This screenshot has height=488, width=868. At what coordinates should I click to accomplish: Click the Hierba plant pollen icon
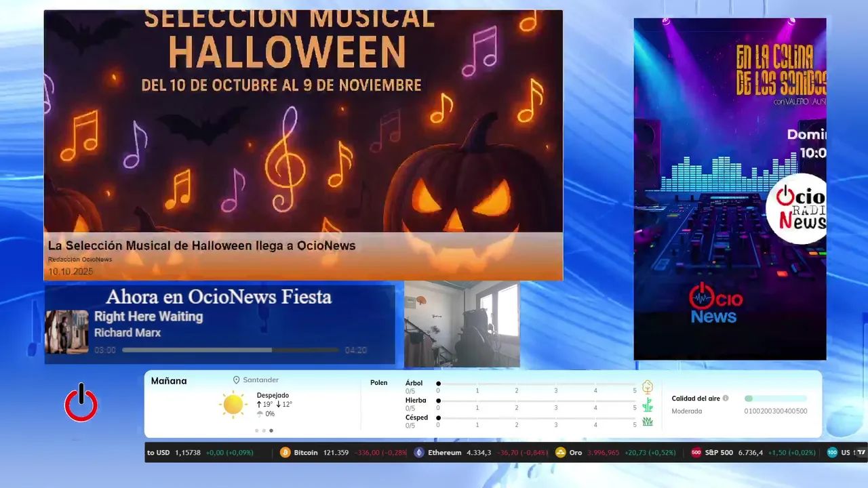[x=648, y=405]
